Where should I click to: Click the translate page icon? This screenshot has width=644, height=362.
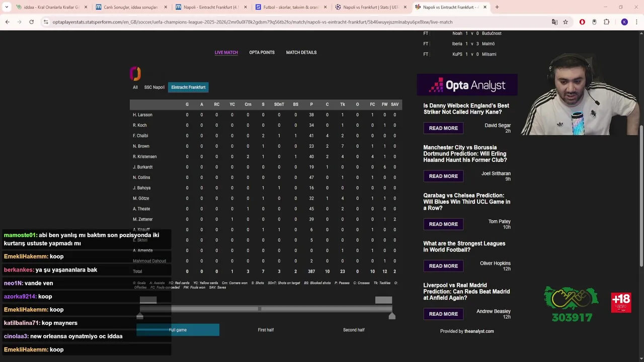pos(554,22)
